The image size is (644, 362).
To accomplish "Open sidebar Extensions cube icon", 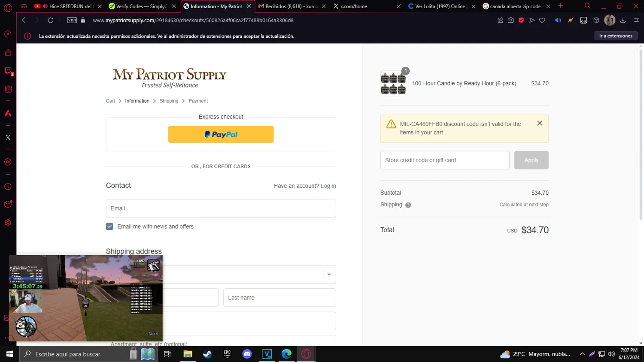I will (8, 205).
